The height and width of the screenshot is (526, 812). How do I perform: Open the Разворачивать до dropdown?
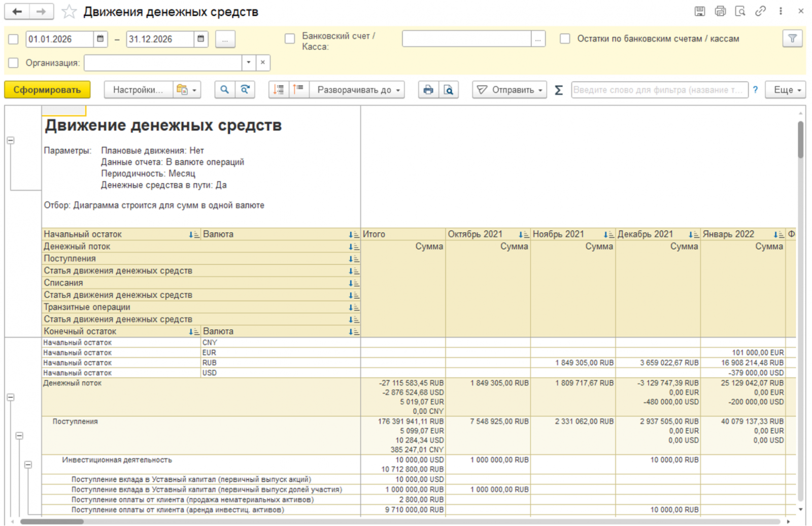pos(357,90)
